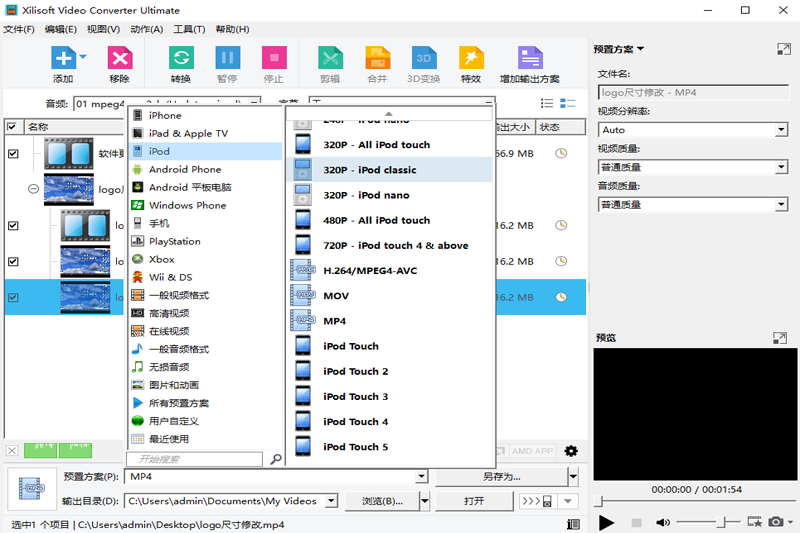Select Android Phone in device category list
Viewport: 800px width, 533px height.
[185, 170]
